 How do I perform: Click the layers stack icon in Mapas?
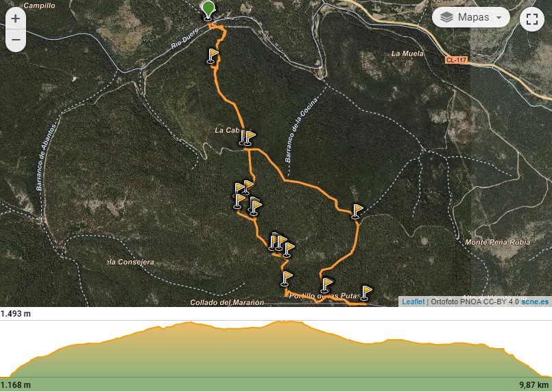(x=446, y=17)
